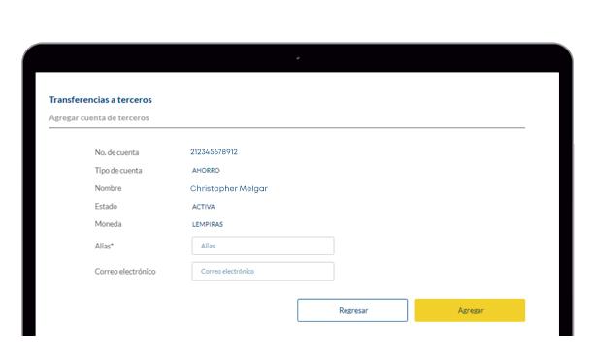Click the Nombre label
Image resolution: width=594 pixels, height=364 pixels.
pos(108,188)
